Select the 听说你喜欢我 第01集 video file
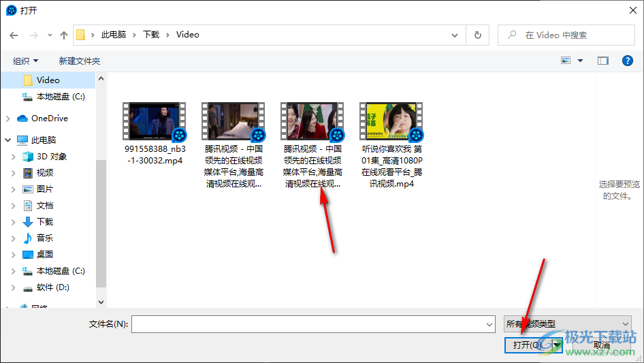The image size is (644, 363). (x=391, y=146)
